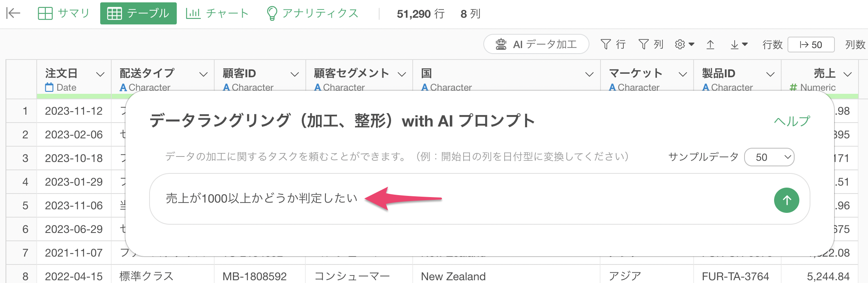This screenshot has width=868, height=283.
Task: Click the download arrow icon
Action: coord(739,45)
